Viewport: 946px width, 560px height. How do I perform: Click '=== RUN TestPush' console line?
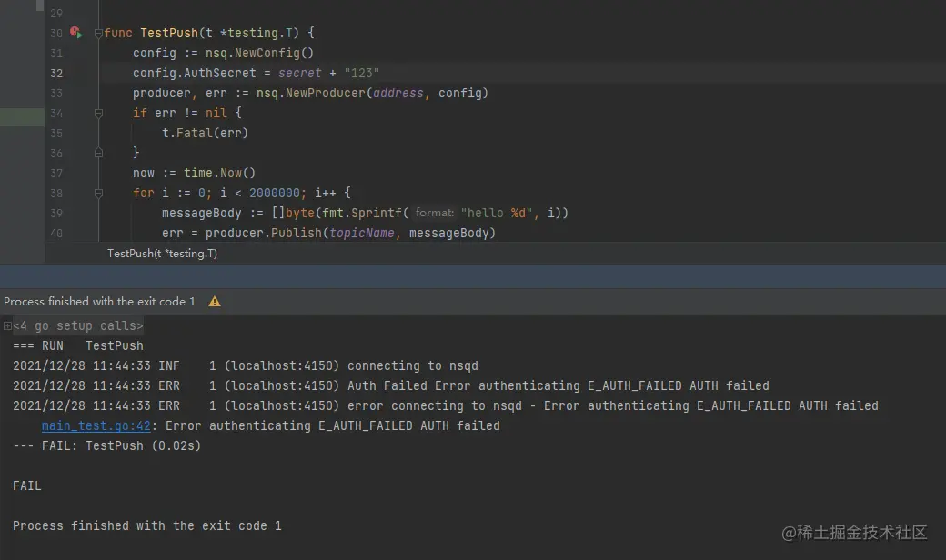(78, 346)
